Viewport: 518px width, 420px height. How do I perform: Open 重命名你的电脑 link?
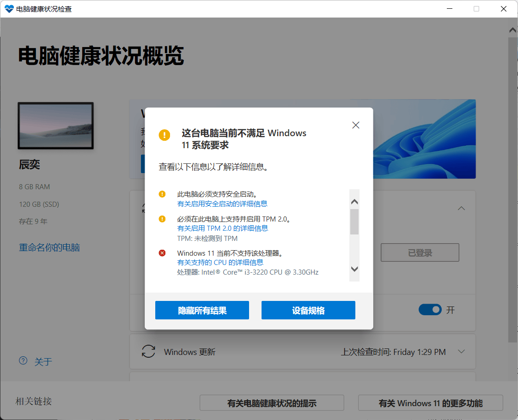point(49,247)
